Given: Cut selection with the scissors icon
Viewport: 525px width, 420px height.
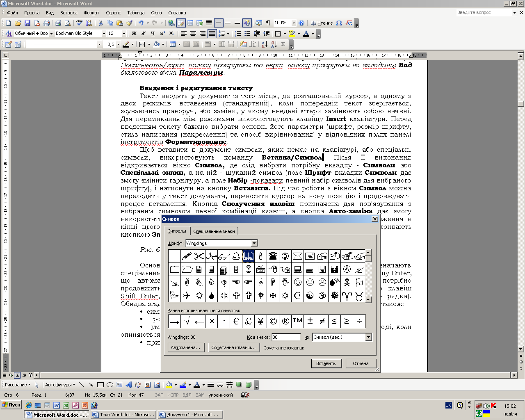Looking at the screenshot, I should pos(100,23).
